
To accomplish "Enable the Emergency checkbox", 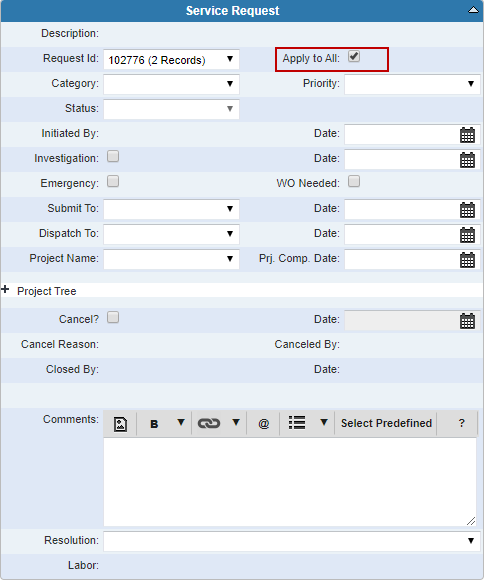I will point(113,182).
